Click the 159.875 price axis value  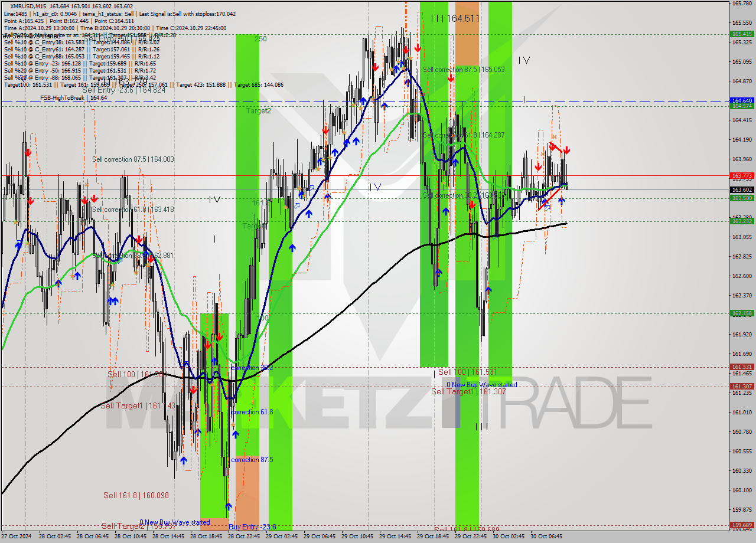tap(742, 510)
